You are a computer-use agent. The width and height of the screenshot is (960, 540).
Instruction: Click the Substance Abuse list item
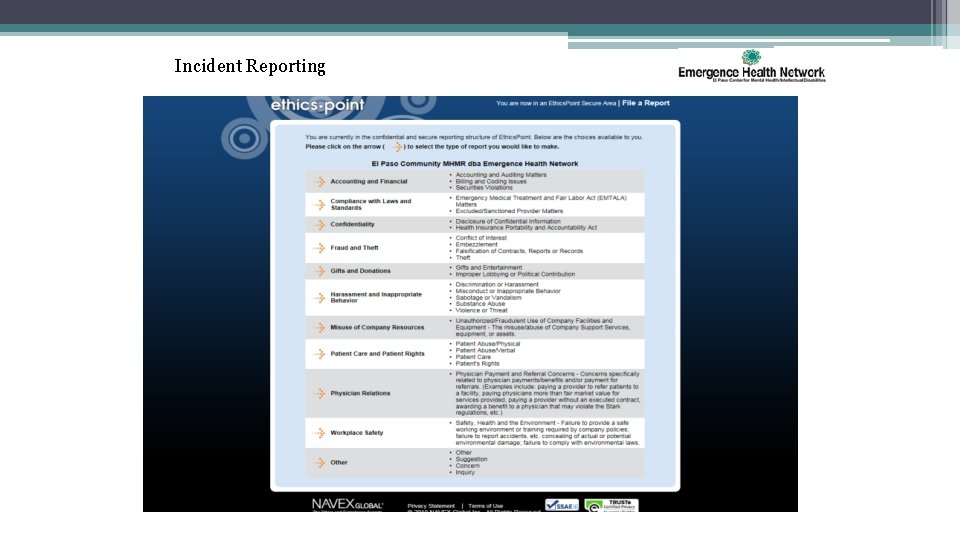tap(480, 304)
